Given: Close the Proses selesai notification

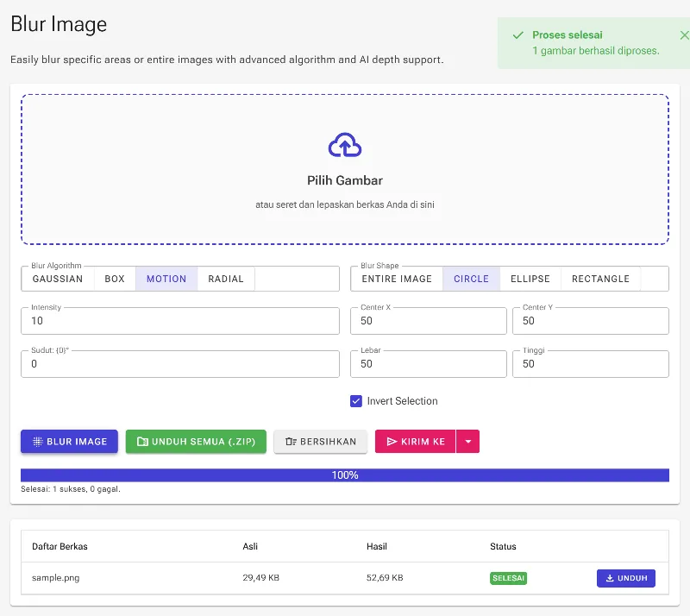Looking at the screenshot, I should pos(684,35).
